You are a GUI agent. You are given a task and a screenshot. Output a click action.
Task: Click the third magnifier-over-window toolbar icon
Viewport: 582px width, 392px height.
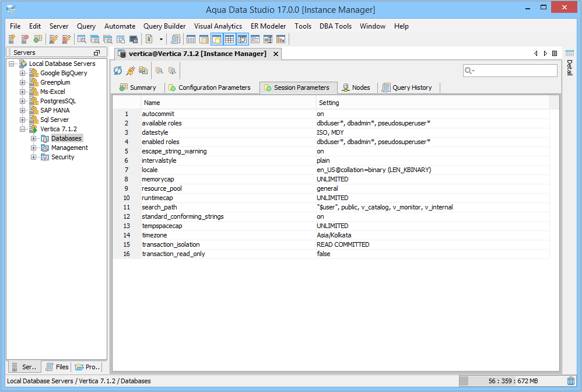(108, 39)
